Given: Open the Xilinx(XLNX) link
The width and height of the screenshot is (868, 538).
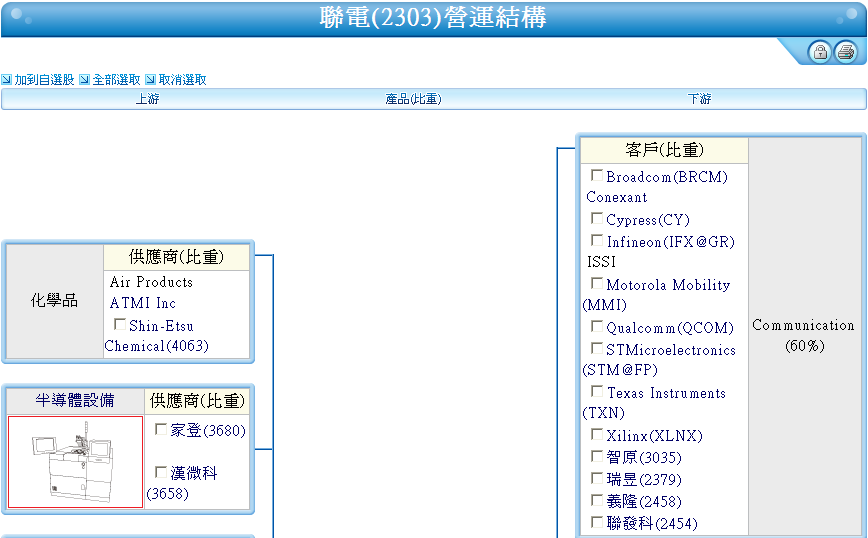Looking at the screenshot, I should [654, 436].
